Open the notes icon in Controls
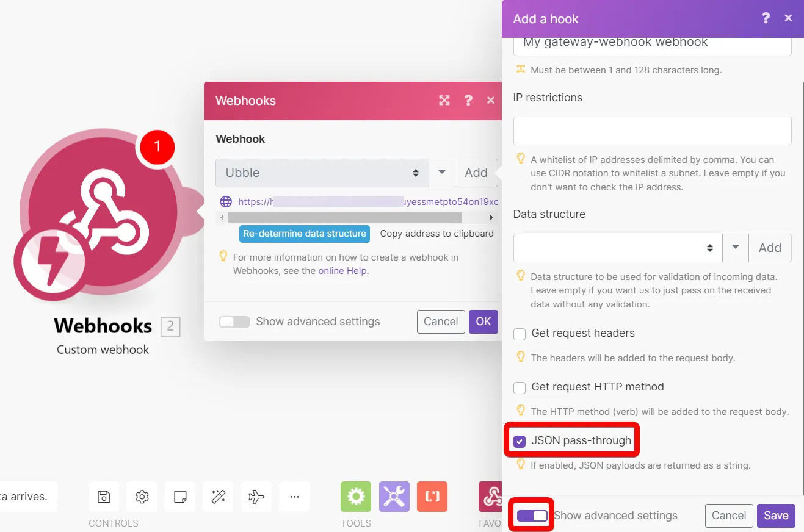Screen dimensions: 804x532 click(180, 497)
